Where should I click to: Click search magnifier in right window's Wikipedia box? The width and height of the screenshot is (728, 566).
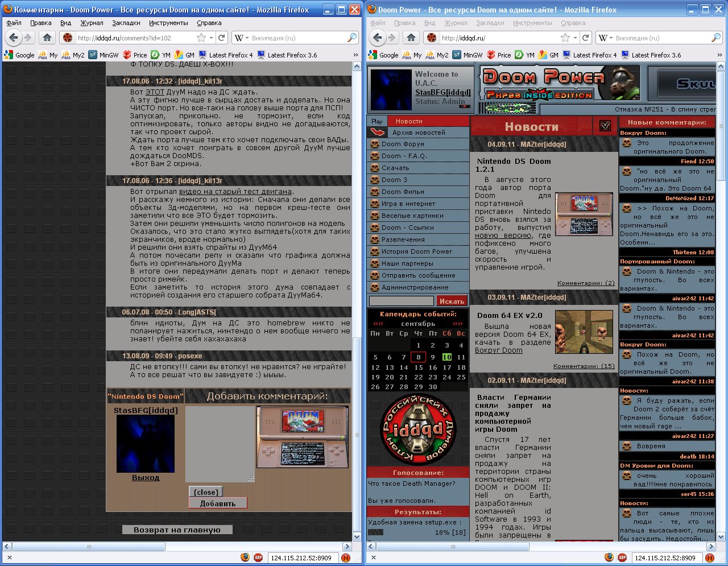[x=716, y=38]
